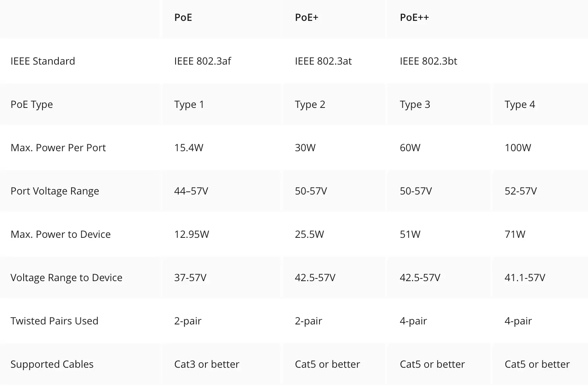The image size is (588, 389).
Task: Select the 15.4W power value
Action: (188, 148)
